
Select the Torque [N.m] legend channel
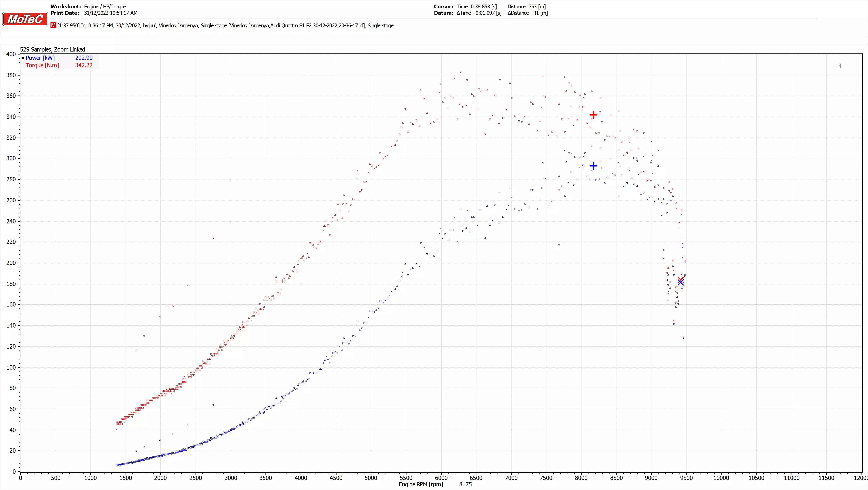click(x=42, y=65)
